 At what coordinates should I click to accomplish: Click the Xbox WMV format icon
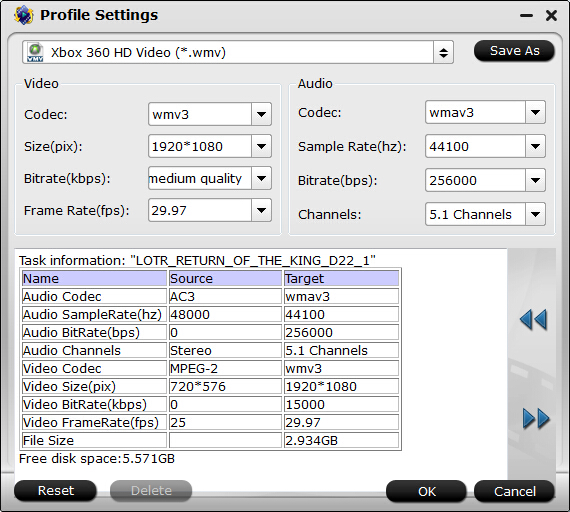(x=35, y=53)
